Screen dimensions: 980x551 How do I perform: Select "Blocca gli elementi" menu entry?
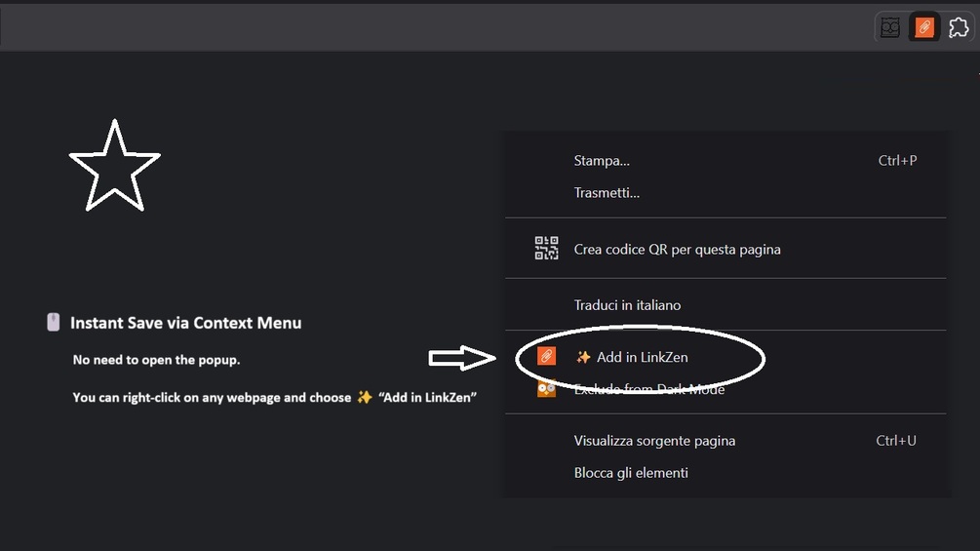631,472
